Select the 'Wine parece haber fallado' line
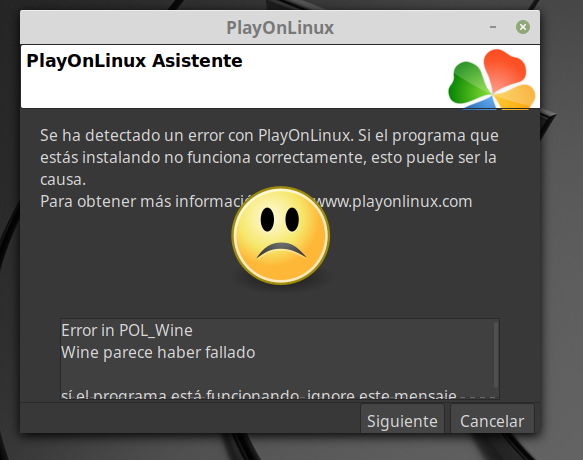This screenshot has height=460, width=583. 158,353
